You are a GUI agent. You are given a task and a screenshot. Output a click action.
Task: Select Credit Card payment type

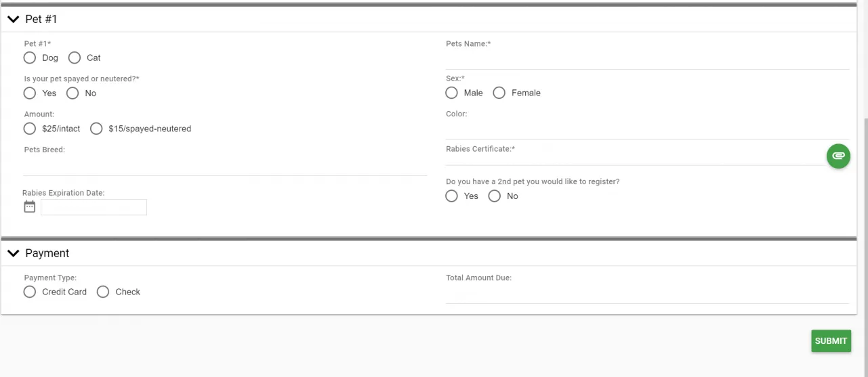pos(30,292)
